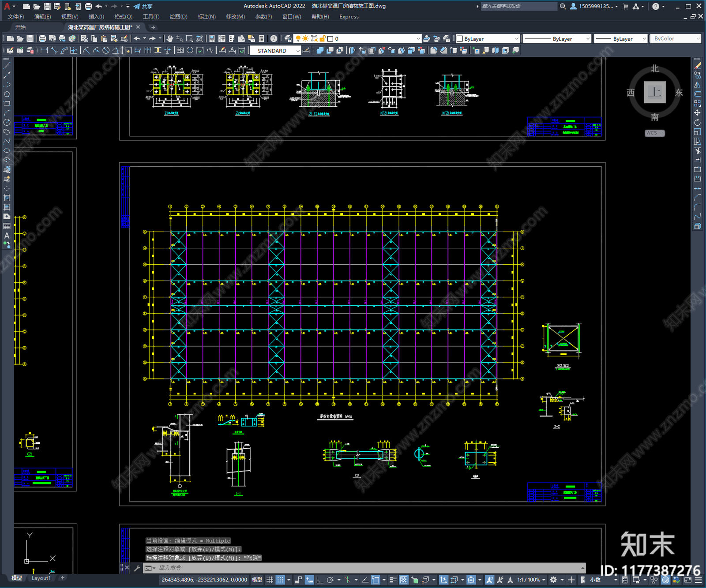
Task: Click the WCS button under ViewCube
Action: pos(655,133)
